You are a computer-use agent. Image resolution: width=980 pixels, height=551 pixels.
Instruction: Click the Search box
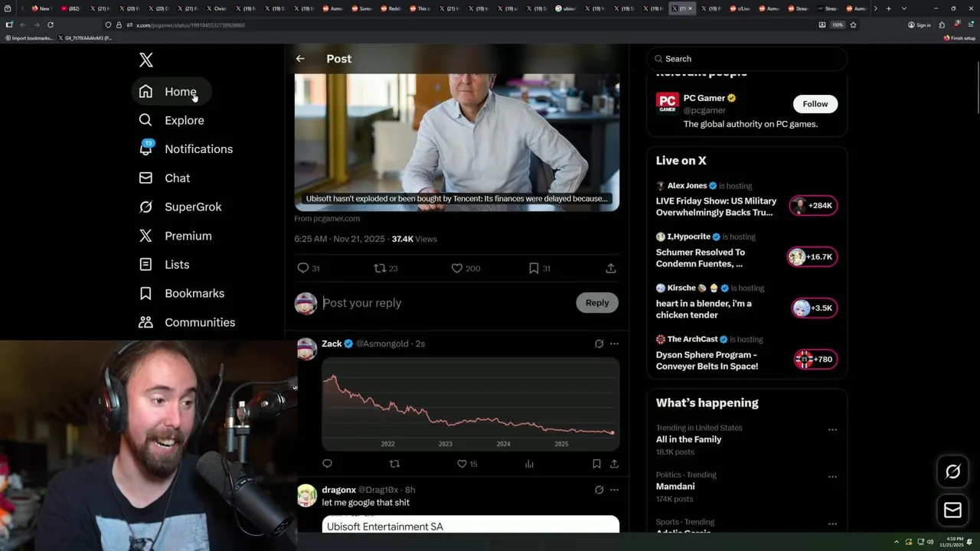[x=746, y=59]
